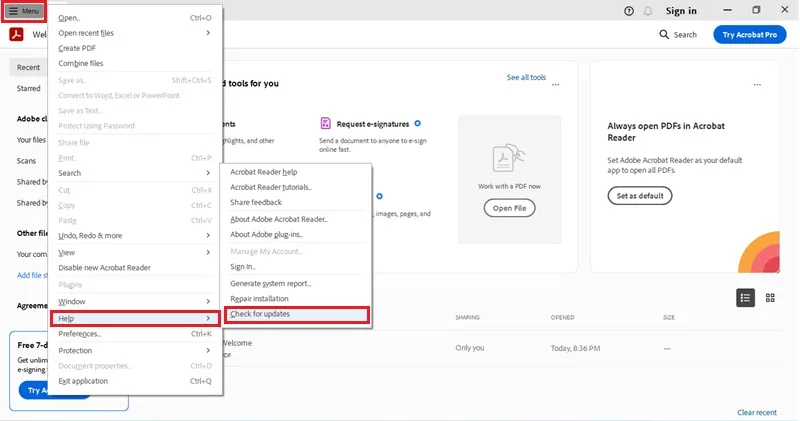Click the Adobe Acrobat logo icon
The image size is (800, 421).
[16, 34]
